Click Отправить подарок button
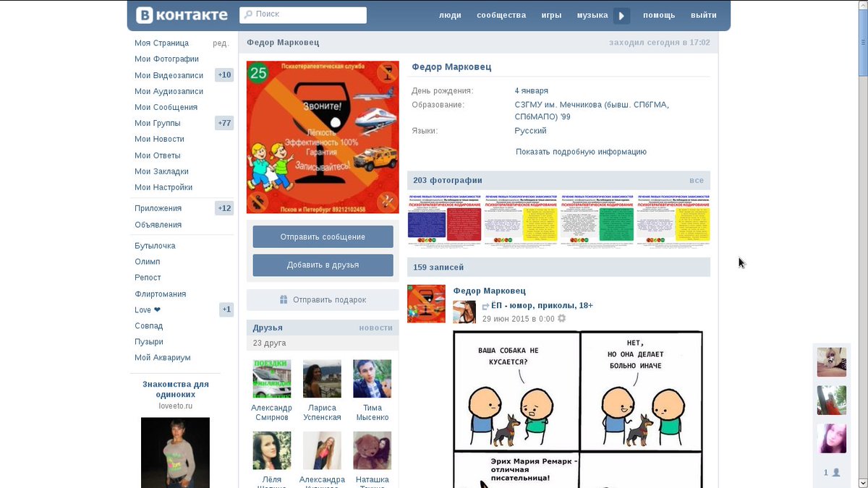 pyautogui.click(x=323, y=300)
